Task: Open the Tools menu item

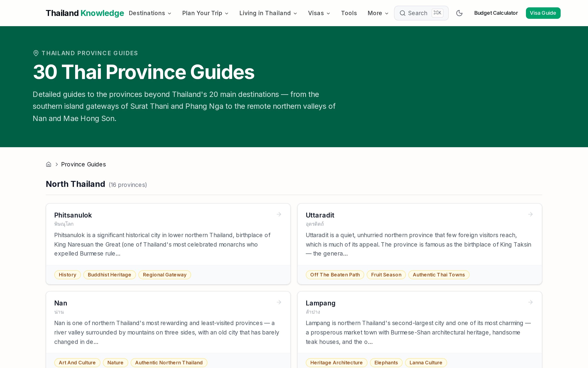Action: [x=349, y=13]
